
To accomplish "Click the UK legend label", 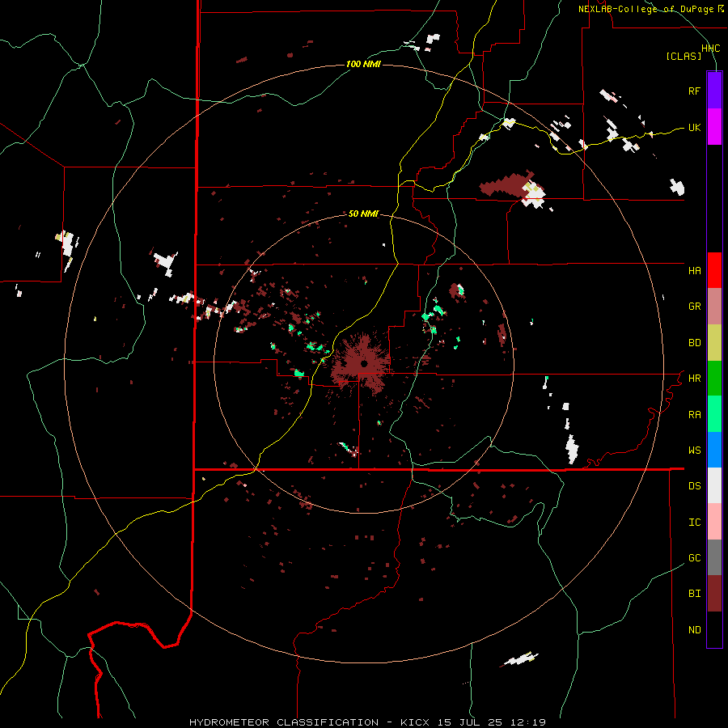I will pos(694,127).
